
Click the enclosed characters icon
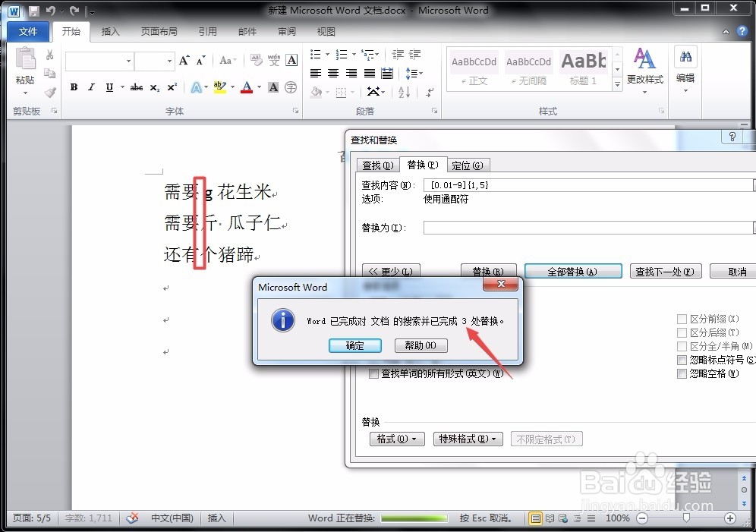[291, 87]
